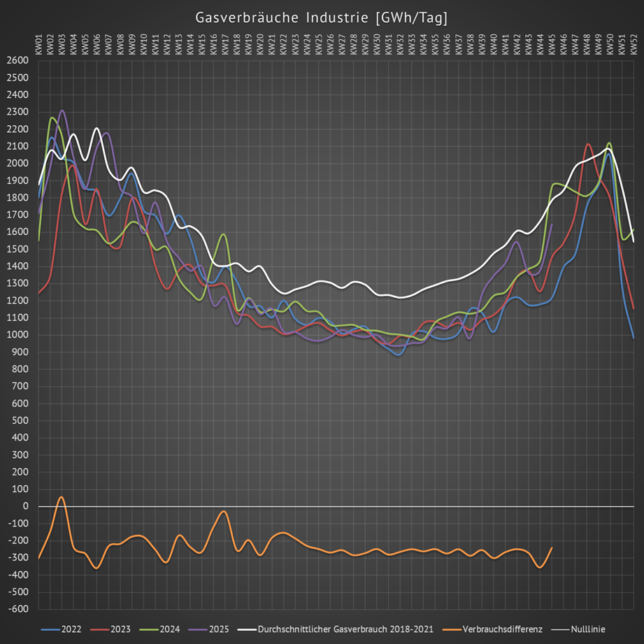Click the -600 value on the y-axis
644x644 pixels.
click(15, 609)
